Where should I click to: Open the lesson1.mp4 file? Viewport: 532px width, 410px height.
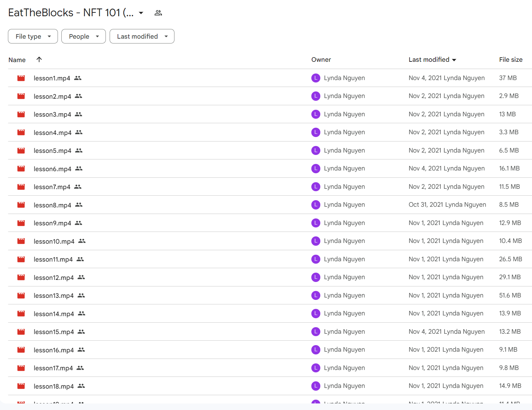(x=52, y=78)
